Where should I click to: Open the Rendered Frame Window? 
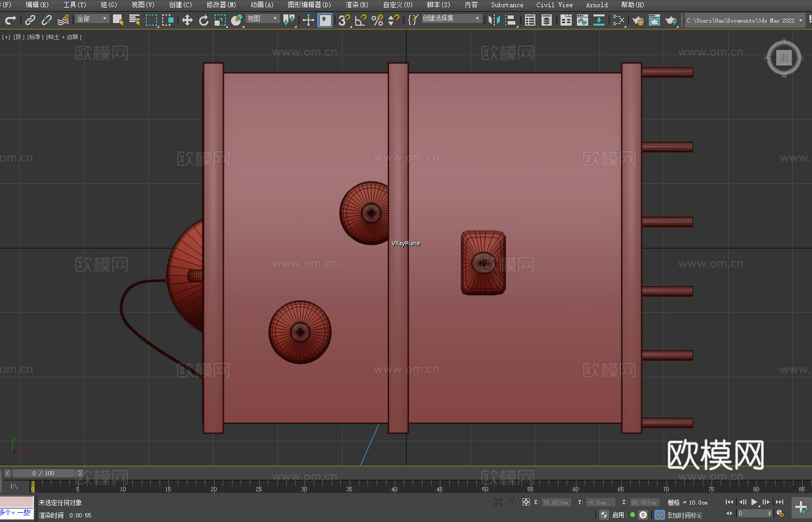654,20
